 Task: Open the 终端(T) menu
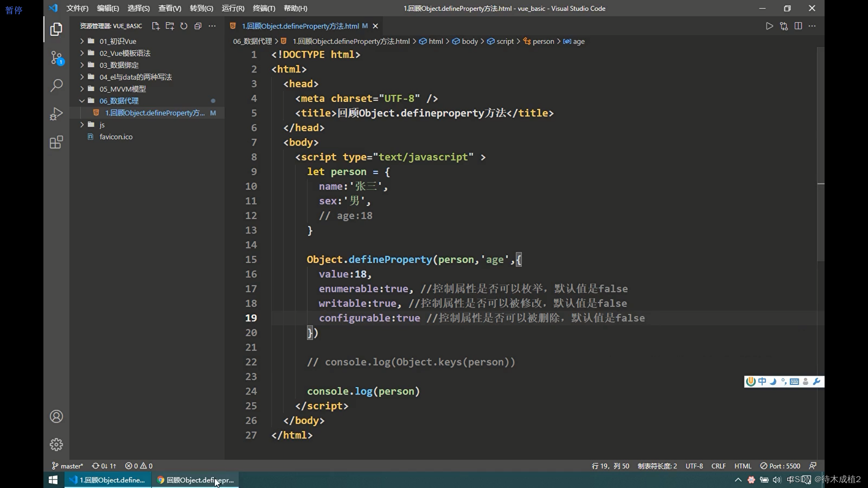click(264, 8)
